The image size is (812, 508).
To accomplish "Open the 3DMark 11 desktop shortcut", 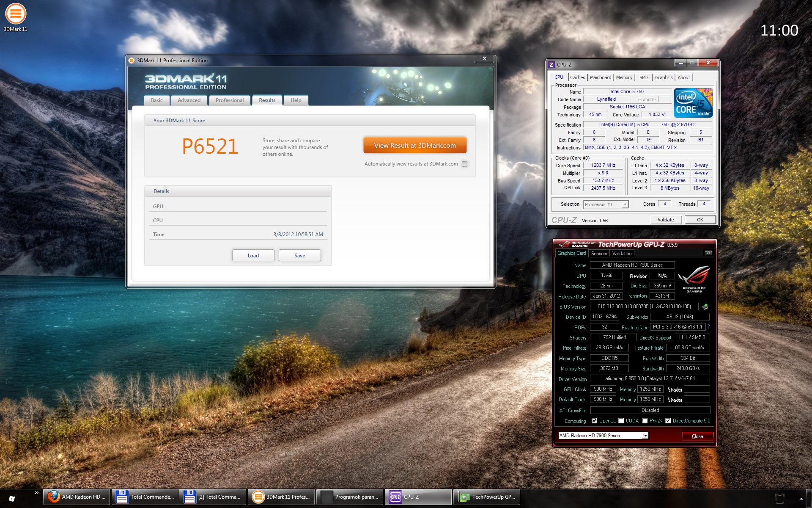I will (x=16, y=18).
